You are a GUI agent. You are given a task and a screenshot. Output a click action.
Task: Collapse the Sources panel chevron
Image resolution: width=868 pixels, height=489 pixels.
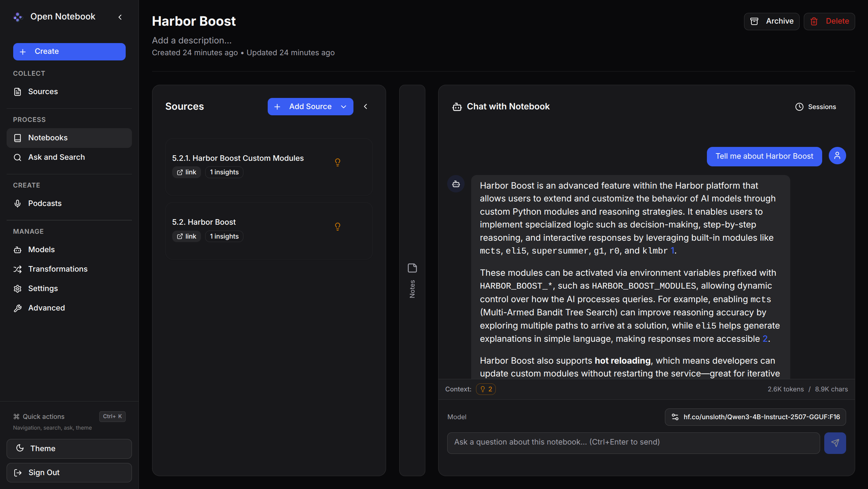tap(365, 107)
